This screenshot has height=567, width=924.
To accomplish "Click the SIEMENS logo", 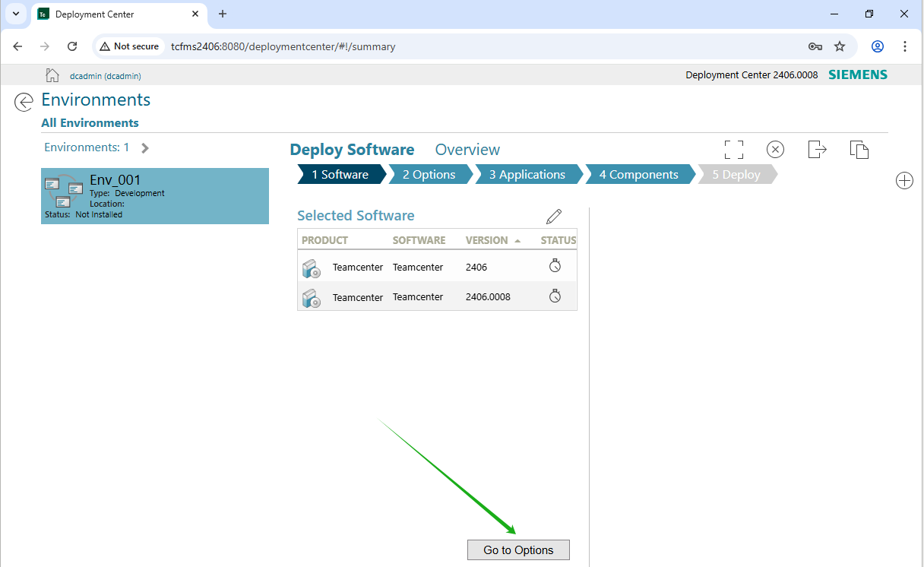I will (x=858, y=74).
